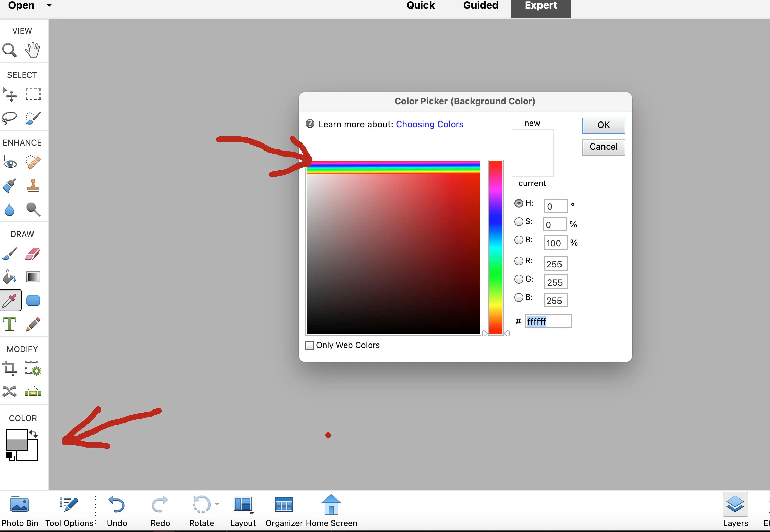Open the Layout dropdown menu
Screen dimensions: 770x532
(x=243, y=506)
